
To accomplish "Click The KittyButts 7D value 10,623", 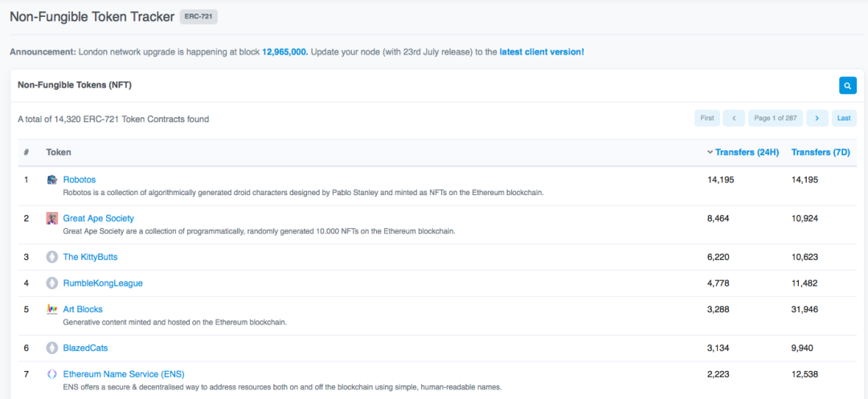I will 805,257.
